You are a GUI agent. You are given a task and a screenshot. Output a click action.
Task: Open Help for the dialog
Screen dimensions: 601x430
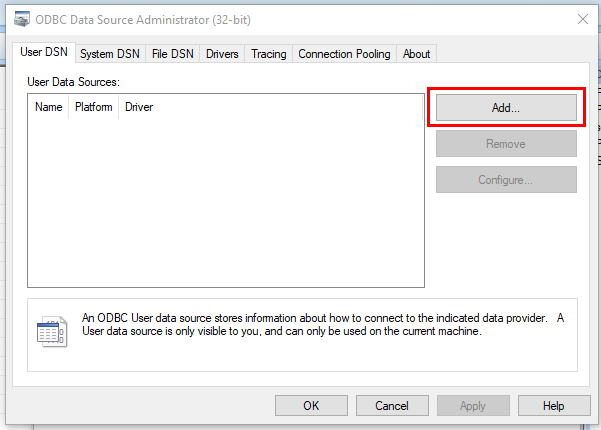[554, 406]
